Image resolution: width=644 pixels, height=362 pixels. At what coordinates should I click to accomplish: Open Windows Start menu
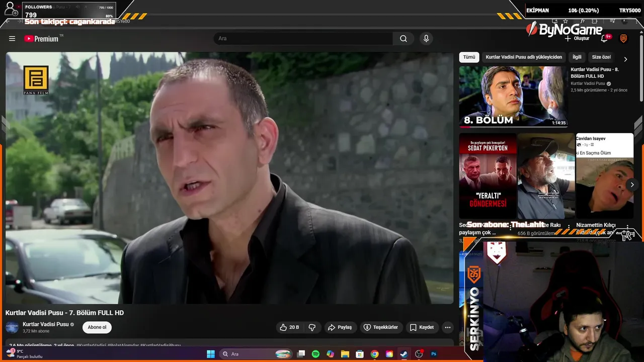[211, 354]
